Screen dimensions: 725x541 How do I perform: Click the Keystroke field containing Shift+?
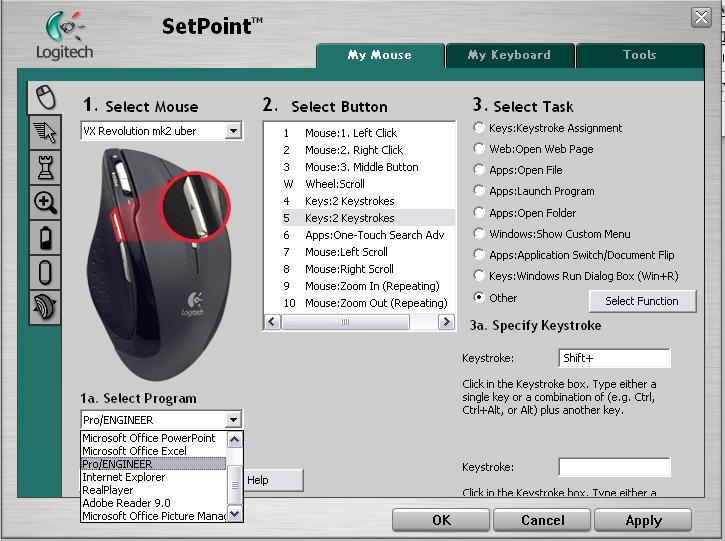614,358
